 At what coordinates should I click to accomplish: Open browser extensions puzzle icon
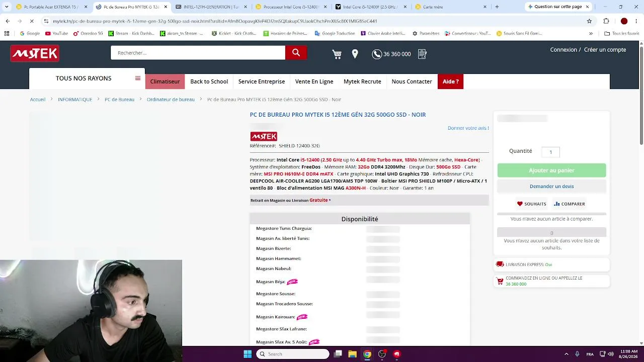tap(606, 21)
